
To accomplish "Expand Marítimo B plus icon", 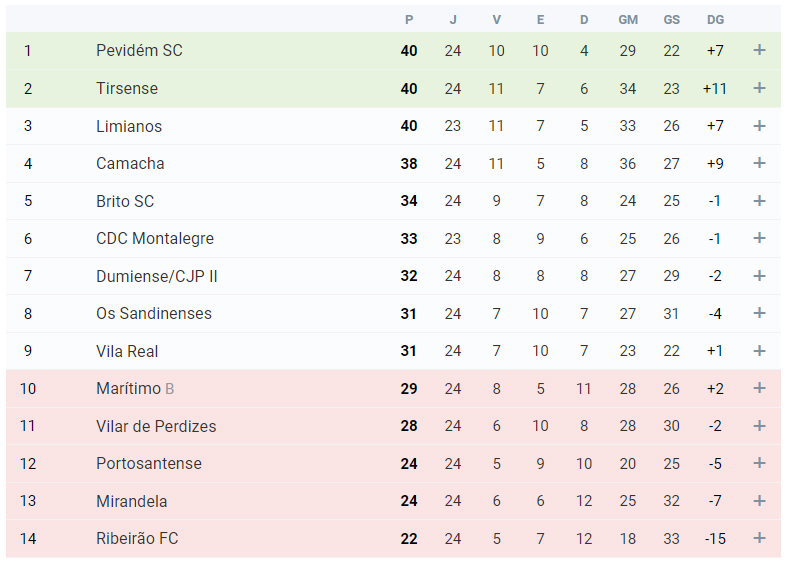I will coord(759,388).
